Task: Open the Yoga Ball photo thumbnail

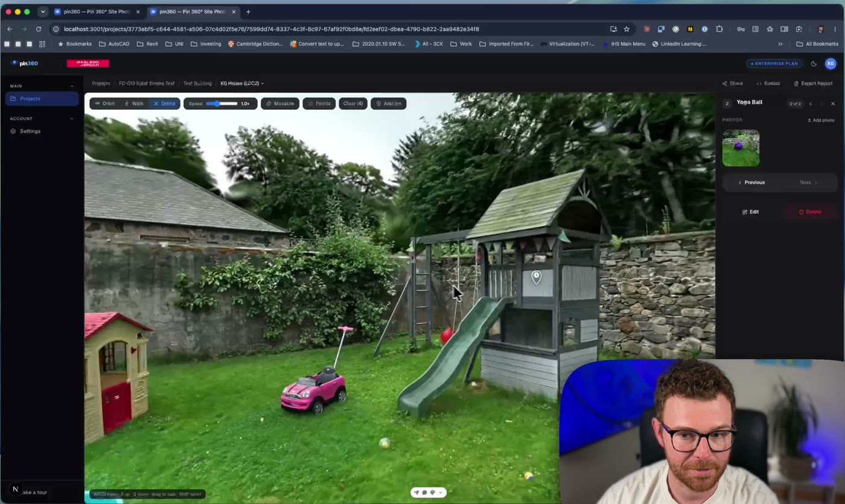Action: click(x=741, y=148)
